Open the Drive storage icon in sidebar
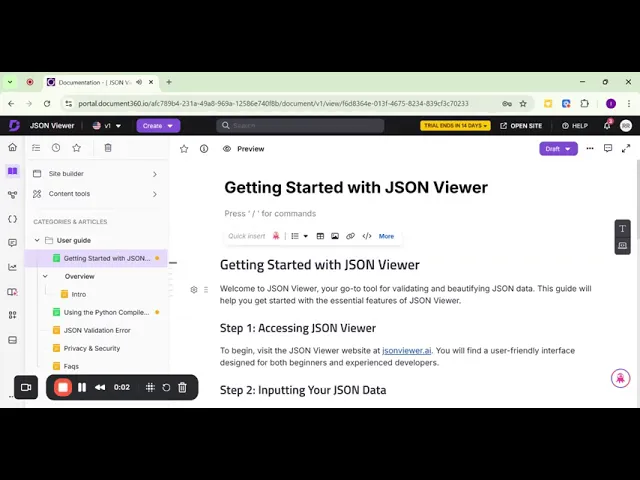The height and width of the screenshot is (480, 640). 13,340
